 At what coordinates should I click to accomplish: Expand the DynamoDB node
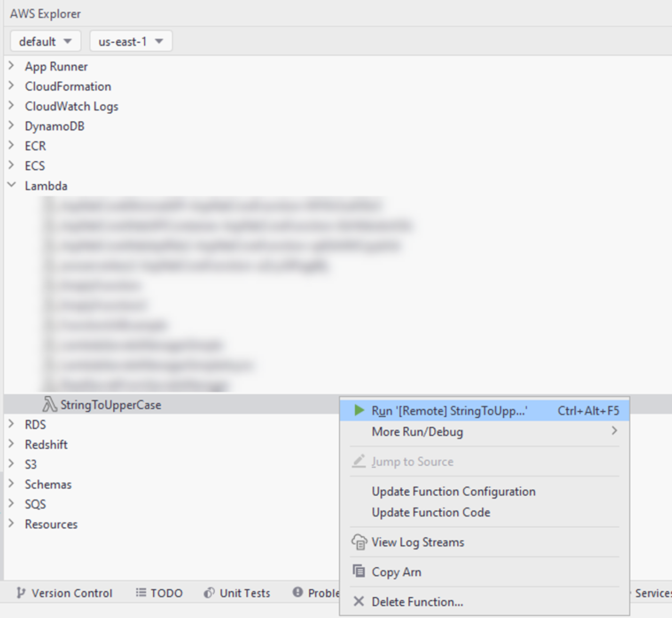(12, 125)
